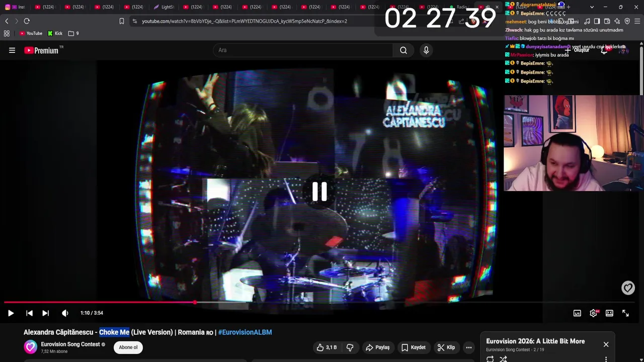Switch to the LightShot browser tab
The image size is (644, 362).
(164, 7)
